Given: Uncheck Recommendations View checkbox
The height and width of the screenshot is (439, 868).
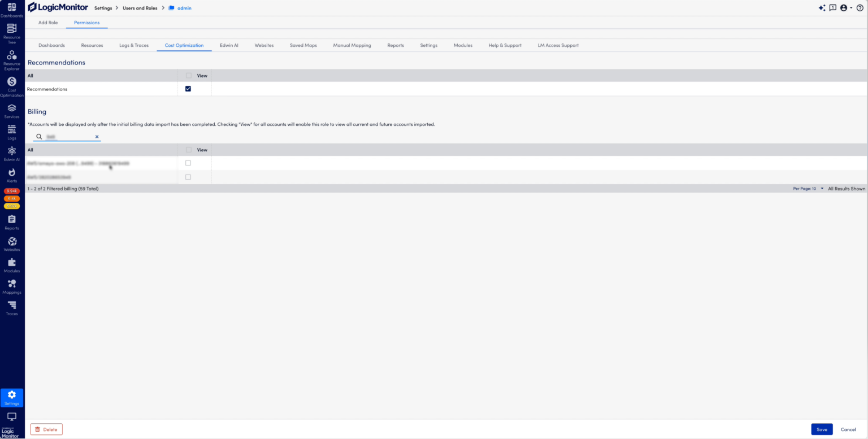Looking at the screenshot, I should (188, 89).
